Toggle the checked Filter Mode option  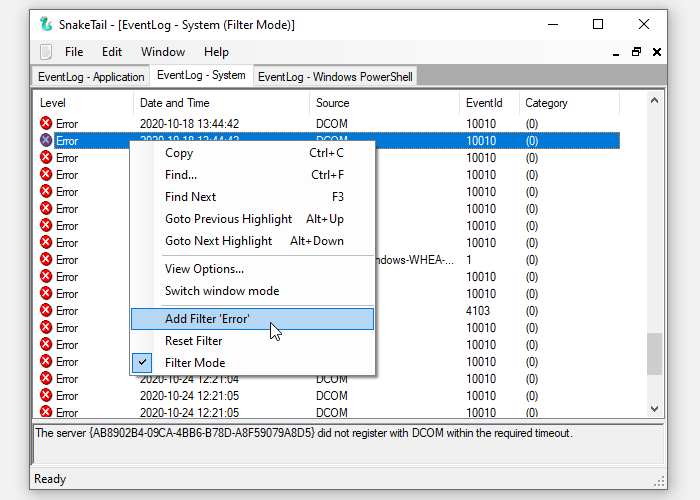tap(195, 363)
